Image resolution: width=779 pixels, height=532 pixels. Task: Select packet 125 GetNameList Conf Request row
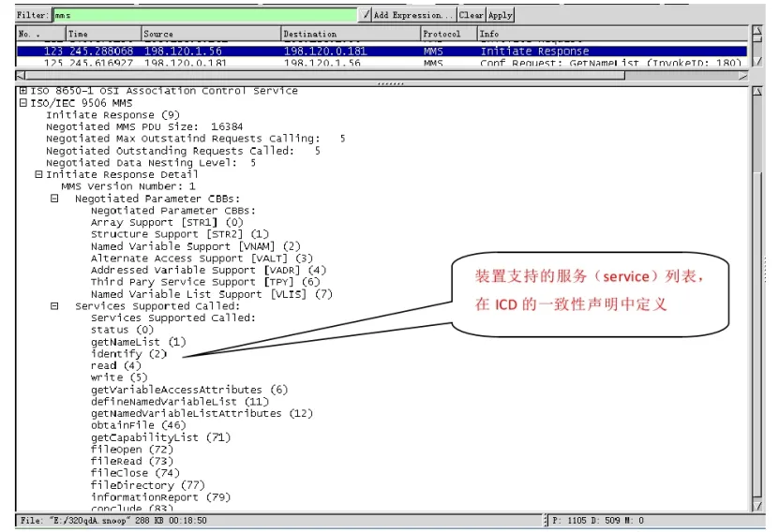coord(375,63)
